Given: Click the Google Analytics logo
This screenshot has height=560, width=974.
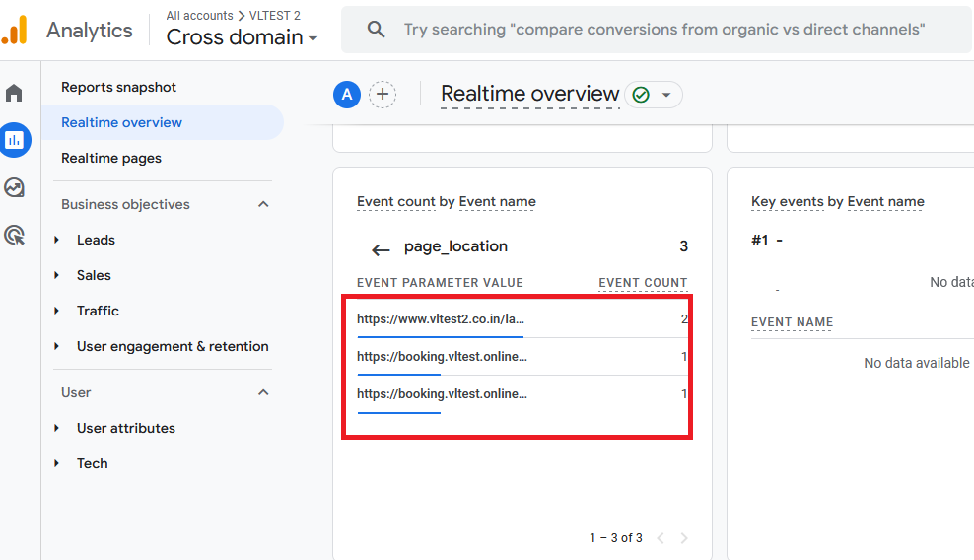Looking at the screenshot, I should point(15,31).
